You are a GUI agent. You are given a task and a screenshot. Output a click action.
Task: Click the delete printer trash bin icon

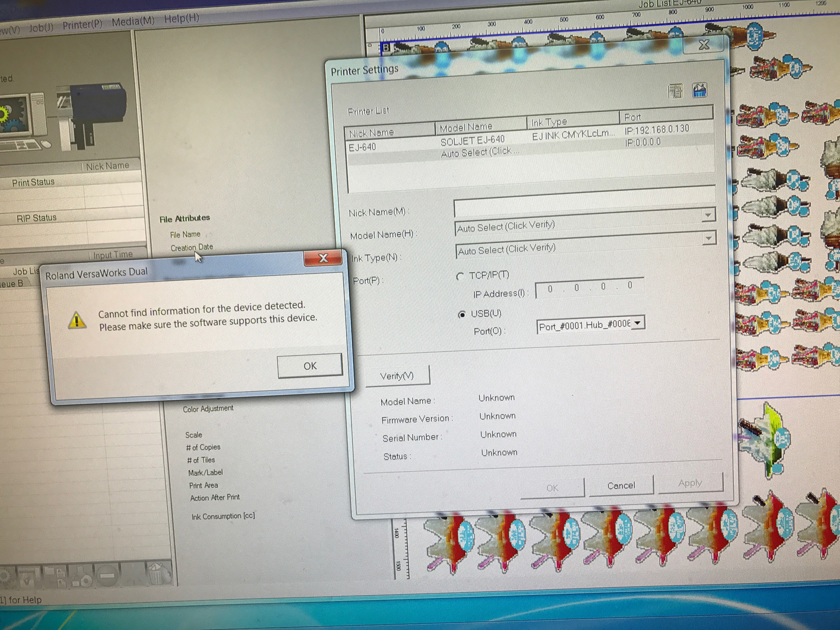click(700, 91)
